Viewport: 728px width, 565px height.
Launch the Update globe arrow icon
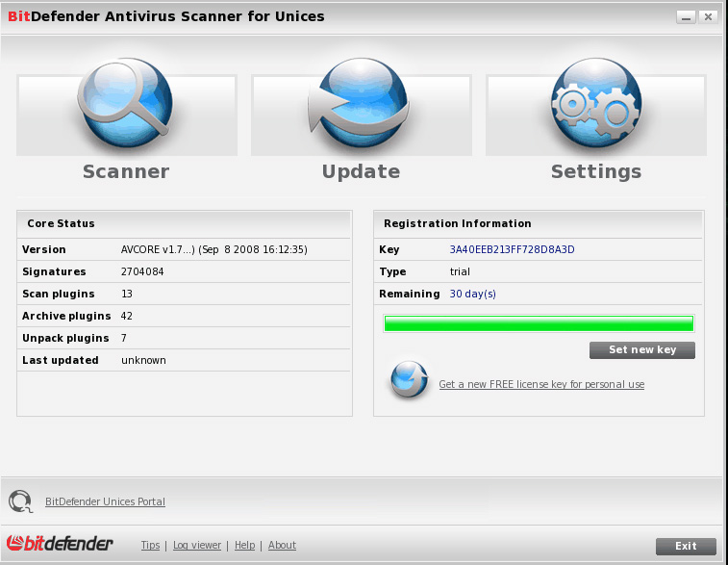(x=360, y=102)
